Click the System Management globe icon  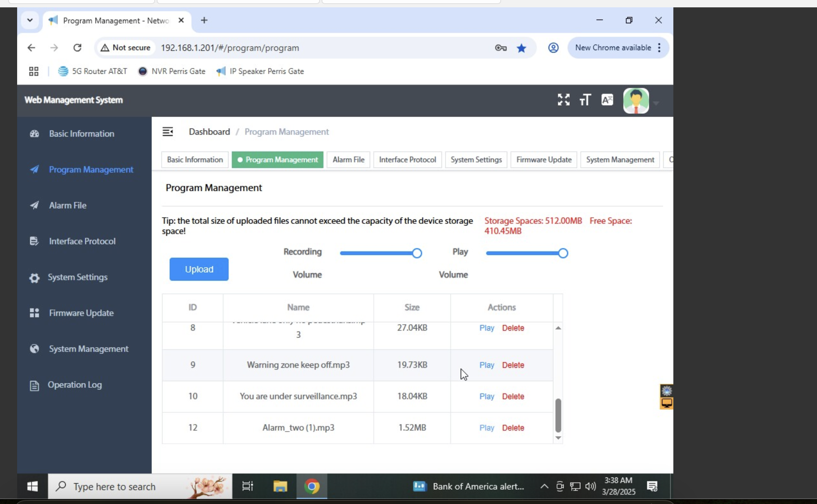coord(34,349)
